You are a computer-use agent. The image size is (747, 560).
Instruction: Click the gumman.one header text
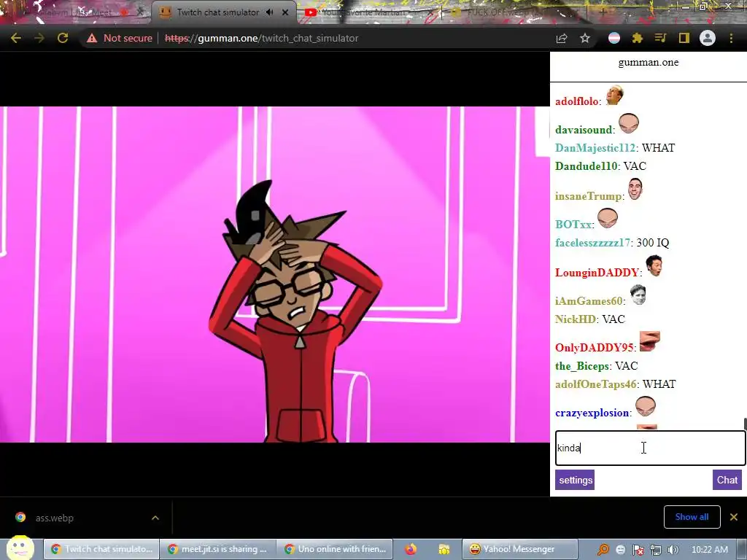[649, 63]
